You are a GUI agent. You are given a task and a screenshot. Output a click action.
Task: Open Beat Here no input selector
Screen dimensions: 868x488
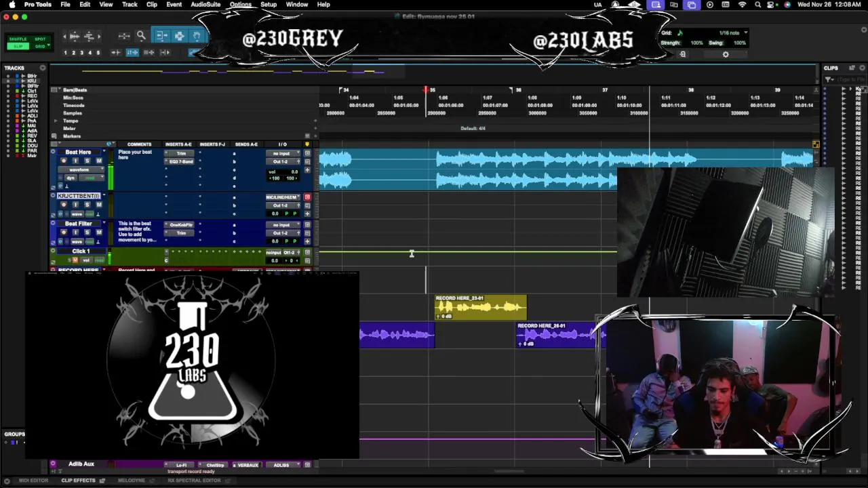(x=283, y=153)
